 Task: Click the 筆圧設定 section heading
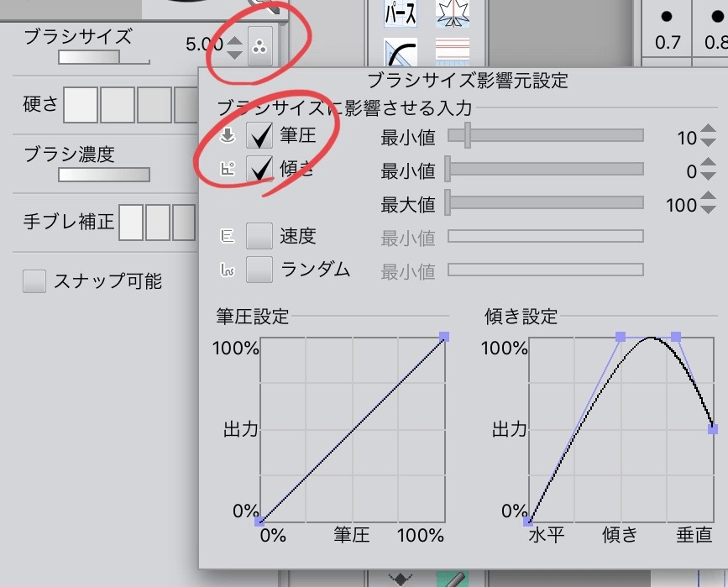pos(253,317)
